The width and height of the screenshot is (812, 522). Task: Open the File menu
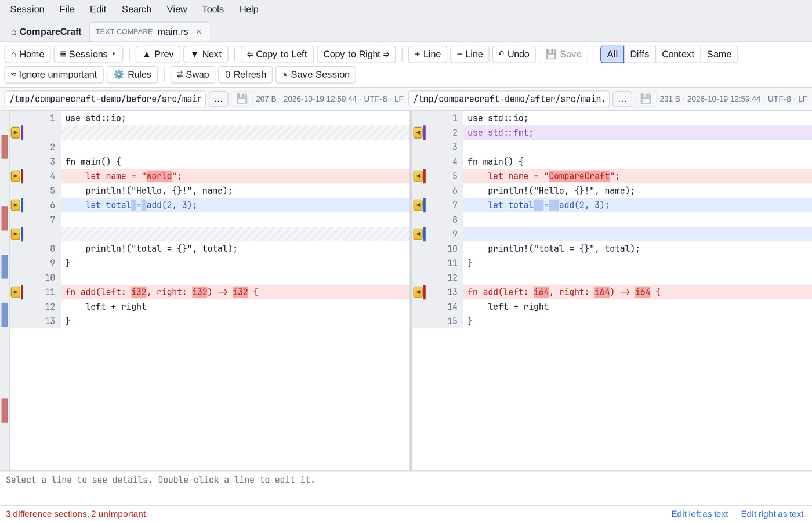[67, 9]
